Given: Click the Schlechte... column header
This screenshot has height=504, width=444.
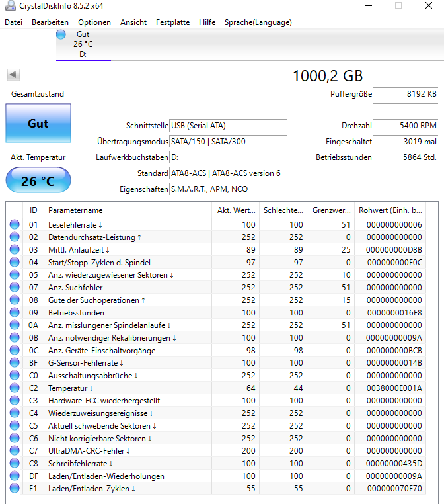Looking at the screenshot, I should pos(283,210).
